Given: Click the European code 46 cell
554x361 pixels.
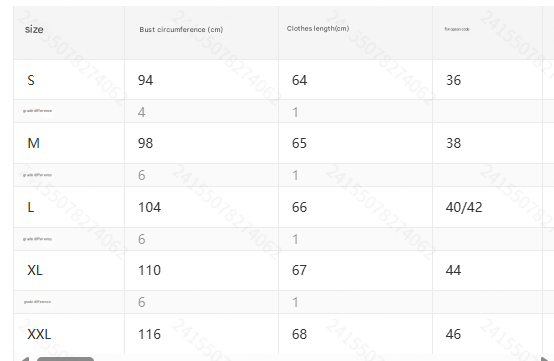Looking at the screenshot, I should (487, 334).
